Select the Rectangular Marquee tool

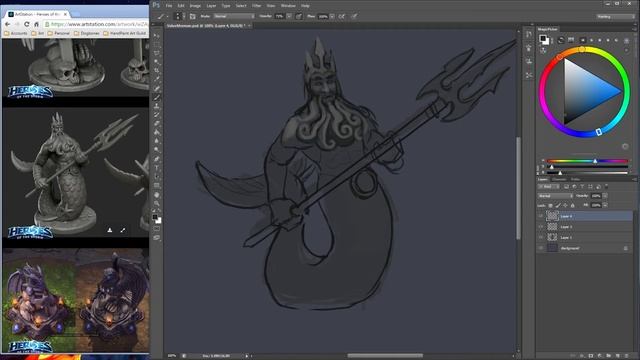pyautogui.click(x=157, y=45)
